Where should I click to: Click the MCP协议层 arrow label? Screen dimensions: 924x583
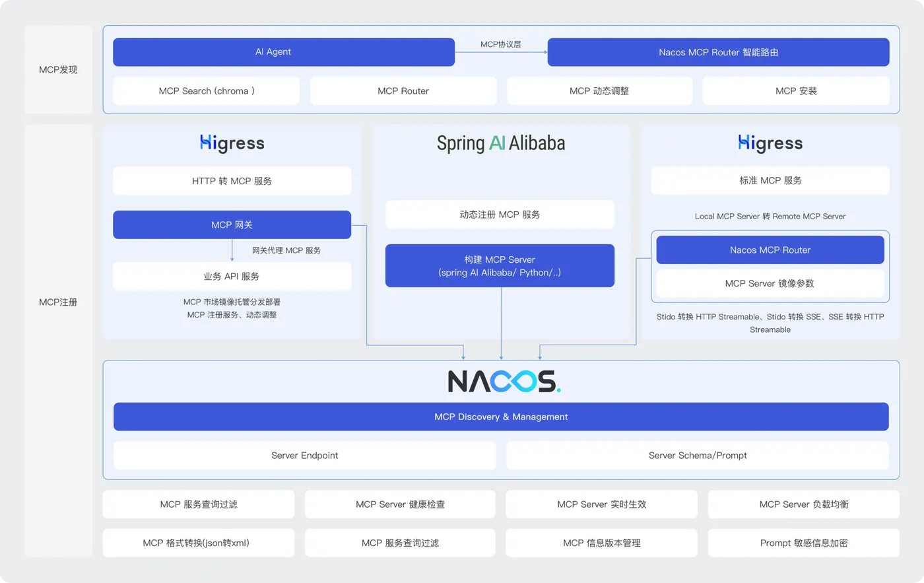click(501, 44)
